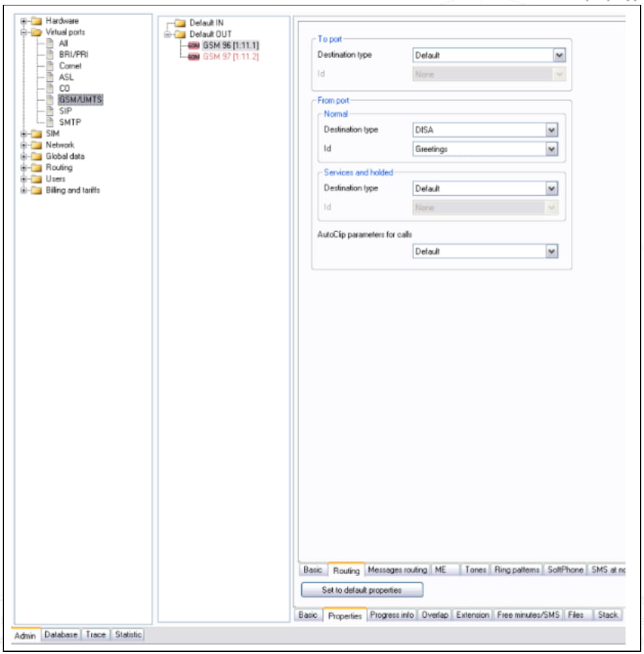Screen dimensions: 644x654
Task: Open Normal Destination type DISA dropdown
Action: click(552, 130)
